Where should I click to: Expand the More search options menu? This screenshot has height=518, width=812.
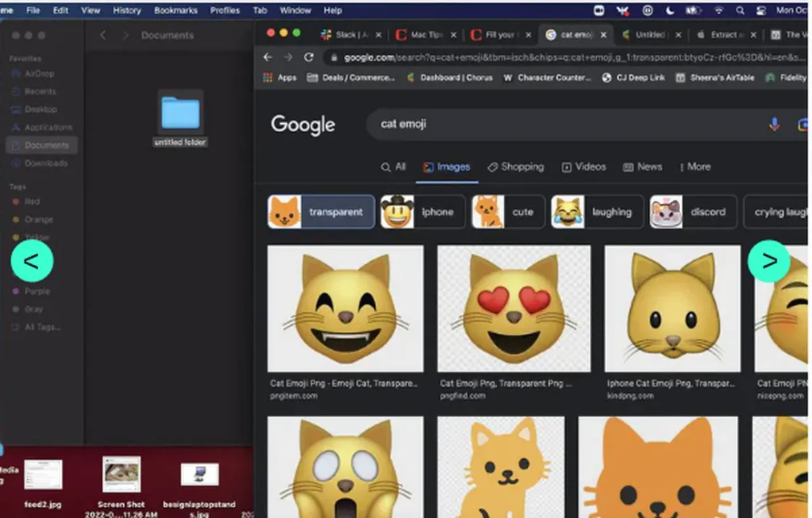(x=694, y=167)
